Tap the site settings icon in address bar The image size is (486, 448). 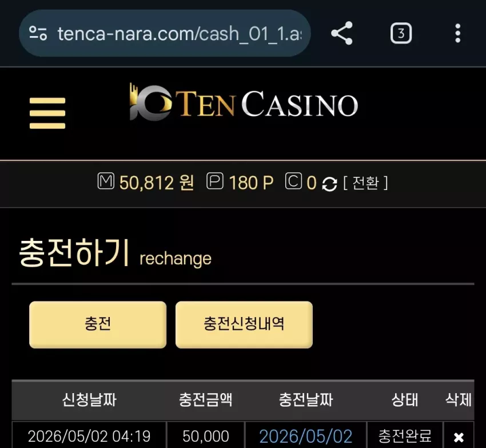(38, 33)
